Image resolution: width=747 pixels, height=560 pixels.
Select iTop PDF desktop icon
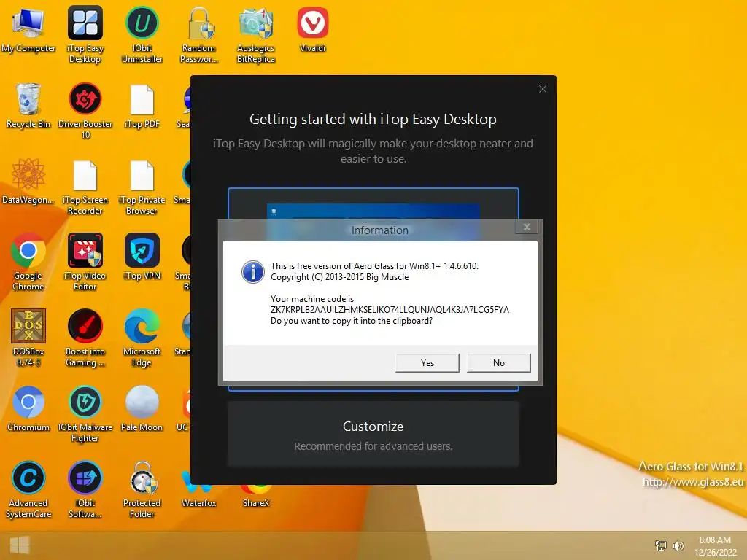point(142,106)
